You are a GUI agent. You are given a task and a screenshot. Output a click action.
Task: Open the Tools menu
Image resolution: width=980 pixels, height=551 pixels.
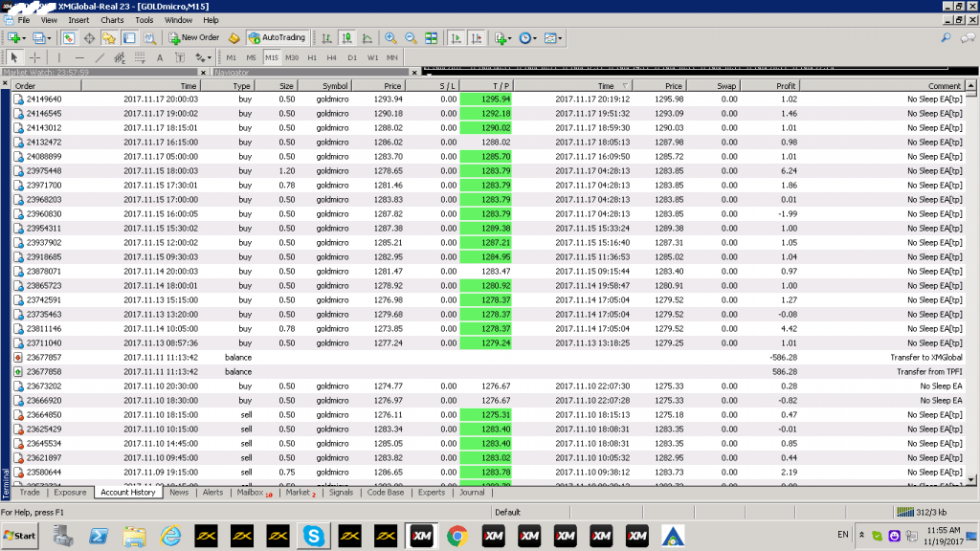point(144,20)
